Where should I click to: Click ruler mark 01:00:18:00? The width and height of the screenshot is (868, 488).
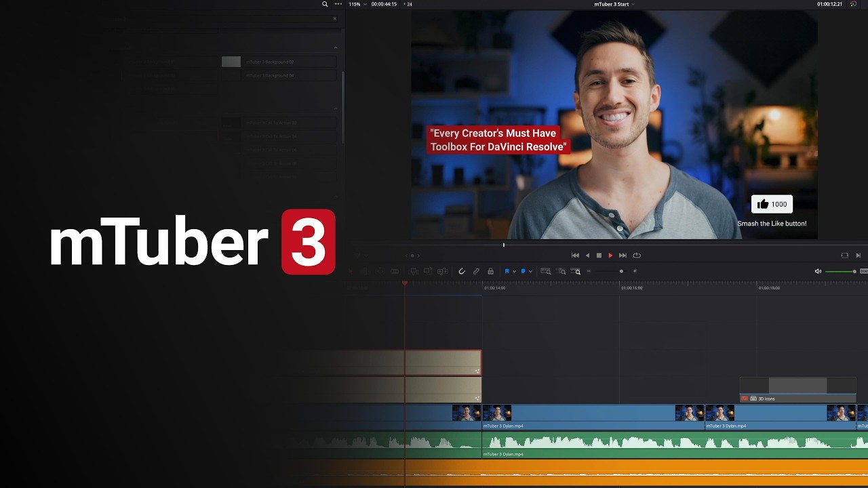pos(769,288)
